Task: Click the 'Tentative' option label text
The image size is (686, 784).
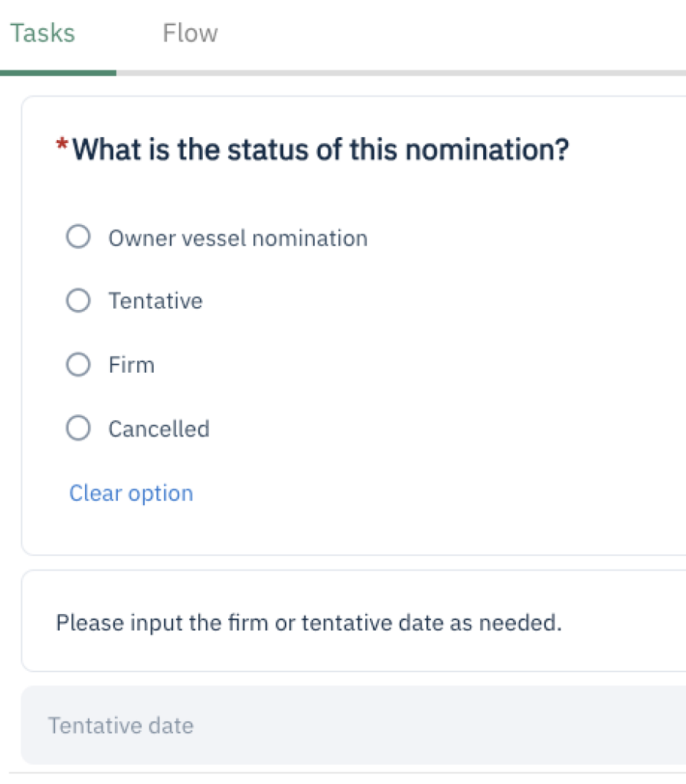Action: pyautogui.click(x=155, y=302)
